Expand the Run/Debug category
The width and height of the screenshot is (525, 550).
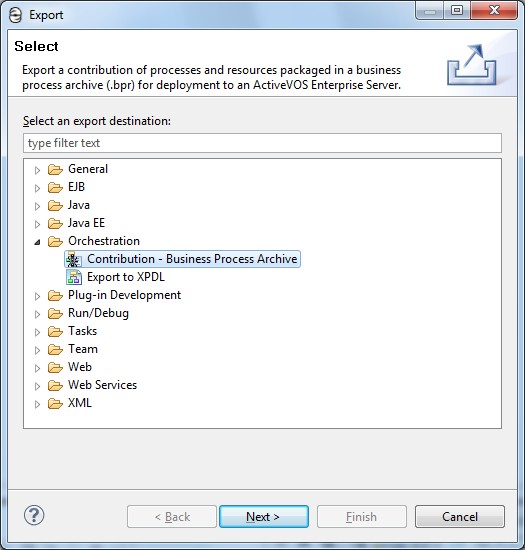[37, 314]
